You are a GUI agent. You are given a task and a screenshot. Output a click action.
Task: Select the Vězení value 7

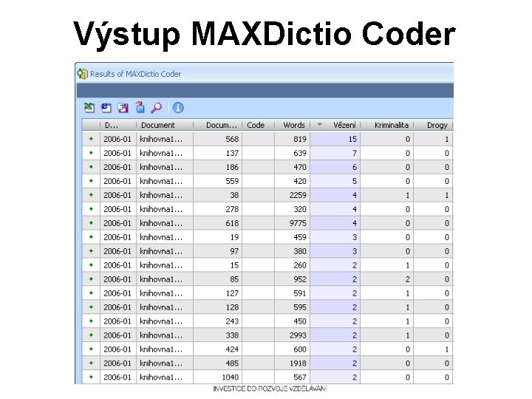click(335, 153)
